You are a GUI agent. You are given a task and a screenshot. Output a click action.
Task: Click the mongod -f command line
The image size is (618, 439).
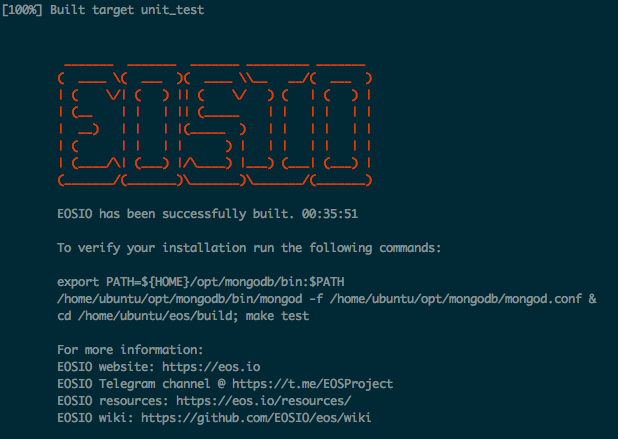point(327,299)
